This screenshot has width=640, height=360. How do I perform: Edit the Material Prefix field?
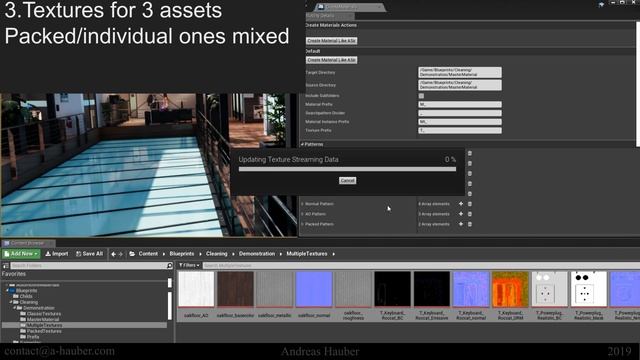click(x=460, y=104)
